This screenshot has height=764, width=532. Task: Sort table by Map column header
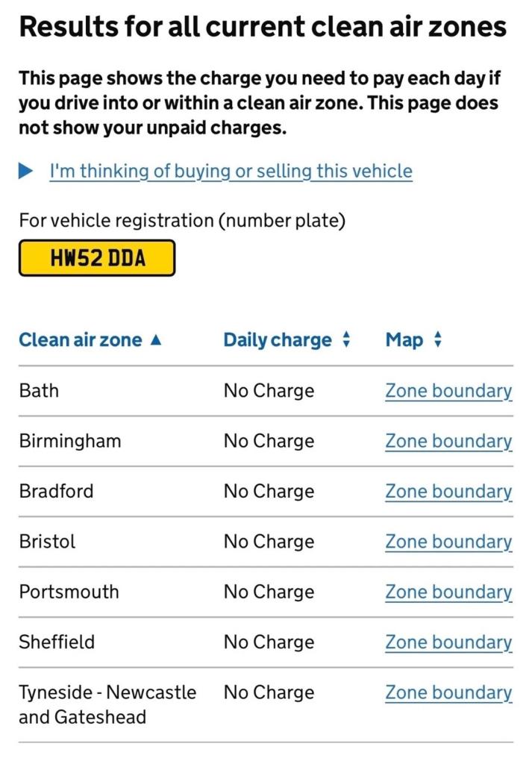click(x=404, y=340)
